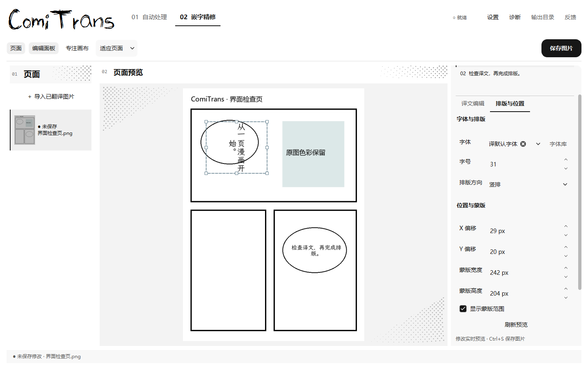Open 输出目录 in the top bar
Screen dimensions: 588x368
[543, 17]
